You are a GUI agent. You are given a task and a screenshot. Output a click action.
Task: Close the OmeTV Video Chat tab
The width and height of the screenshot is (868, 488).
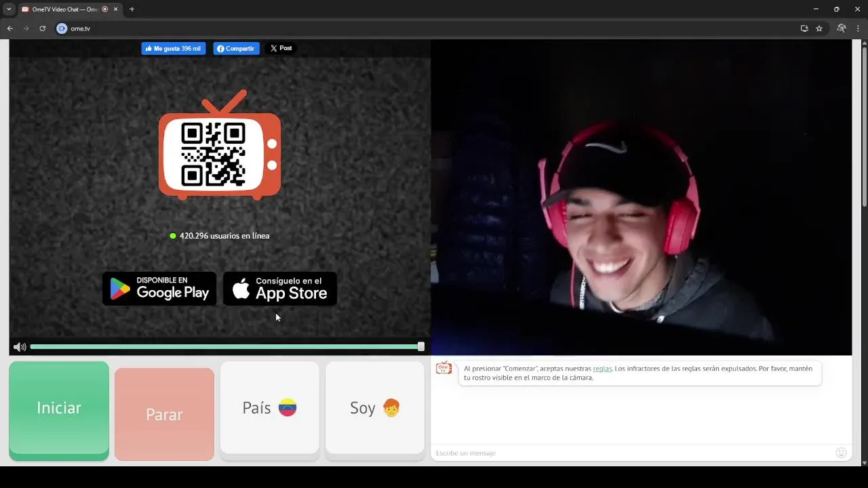click(116, 9)
